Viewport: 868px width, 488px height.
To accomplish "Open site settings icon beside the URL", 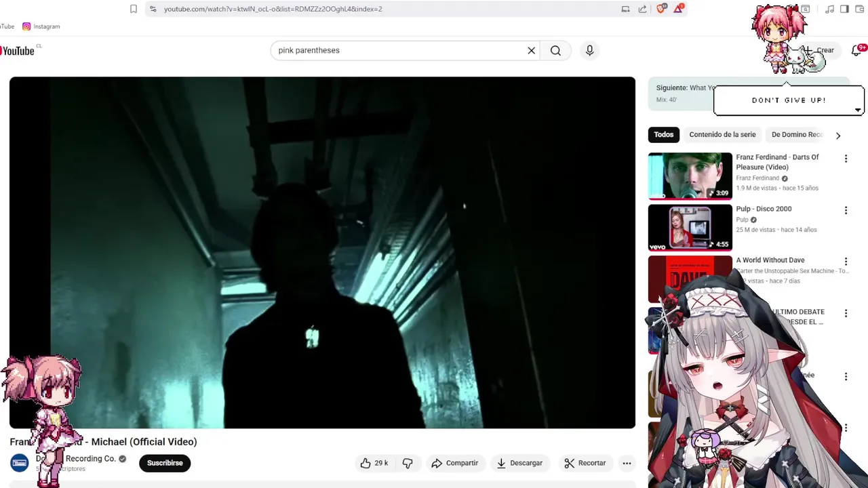I will pyautogui.click(x=153, y=9).
